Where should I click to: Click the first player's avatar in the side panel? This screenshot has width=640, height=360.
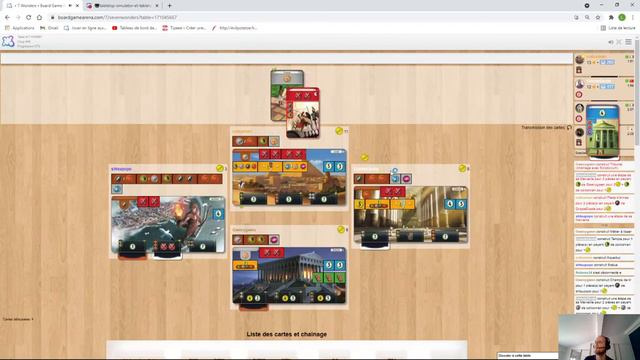580,60
